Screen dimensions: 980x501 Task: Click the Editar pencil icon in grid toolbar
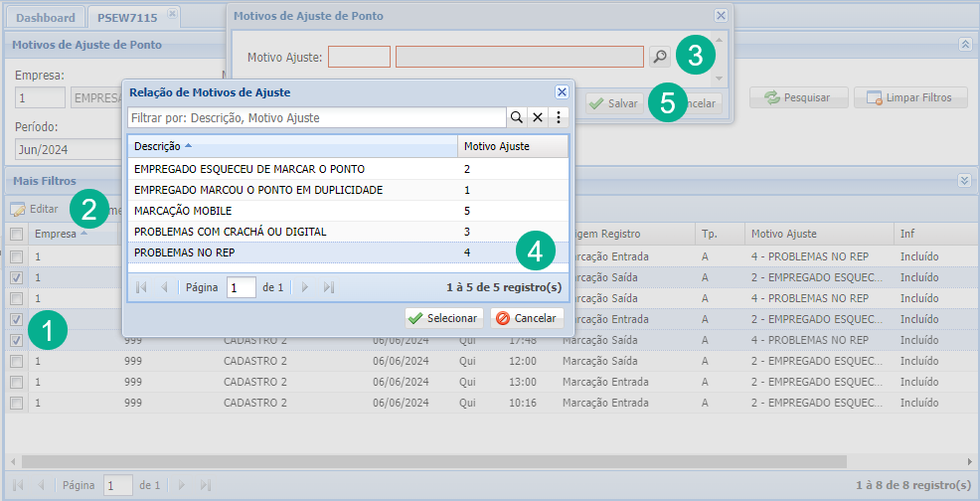pos(18,210)
